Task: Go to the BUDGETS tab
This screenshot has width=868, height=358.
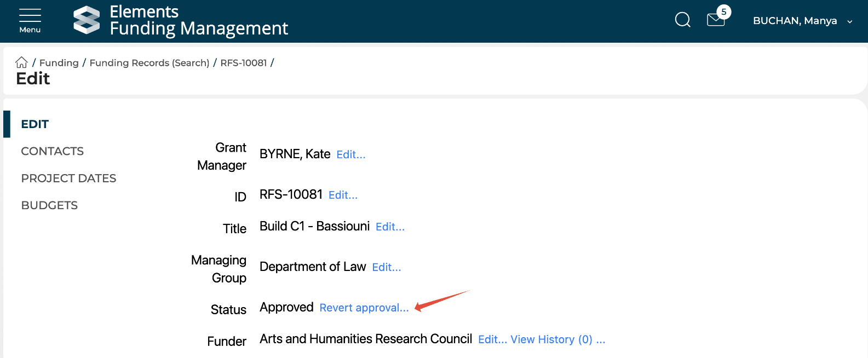Action: coord(49,205)
